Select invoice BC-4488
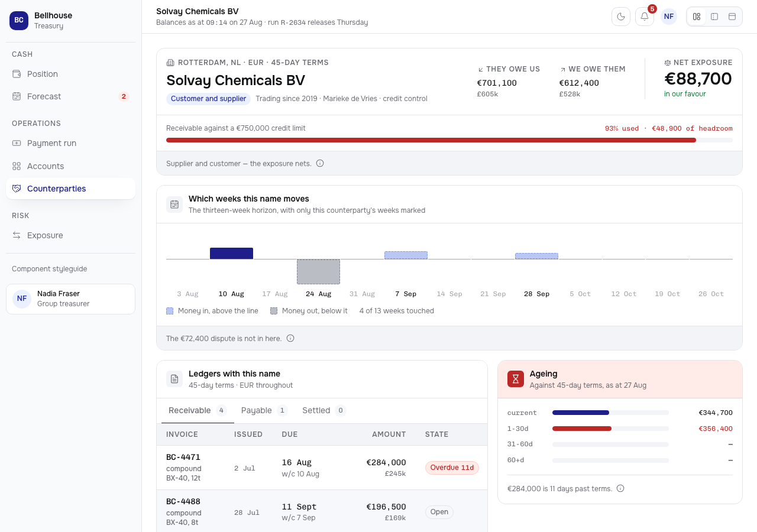 [x=183, y=501]
